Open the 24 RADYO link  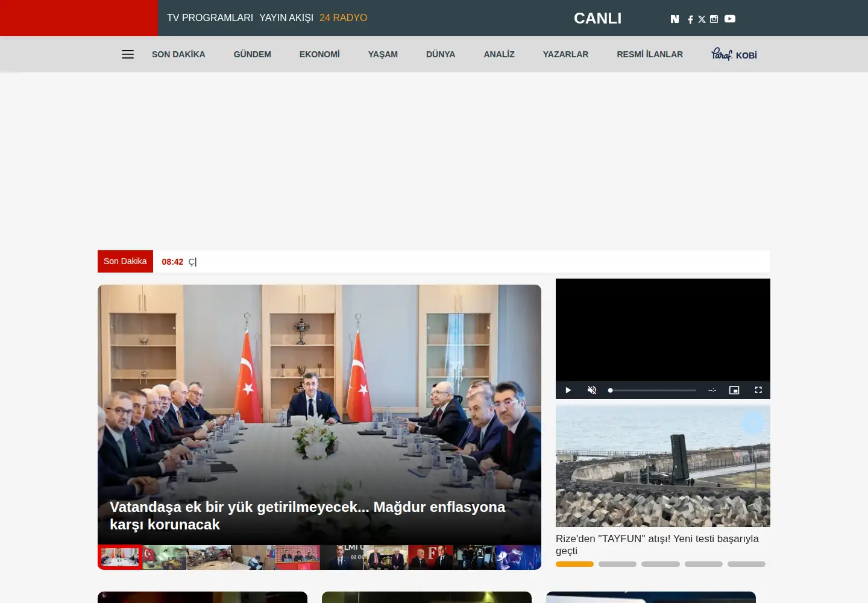(x=343, y=17)
